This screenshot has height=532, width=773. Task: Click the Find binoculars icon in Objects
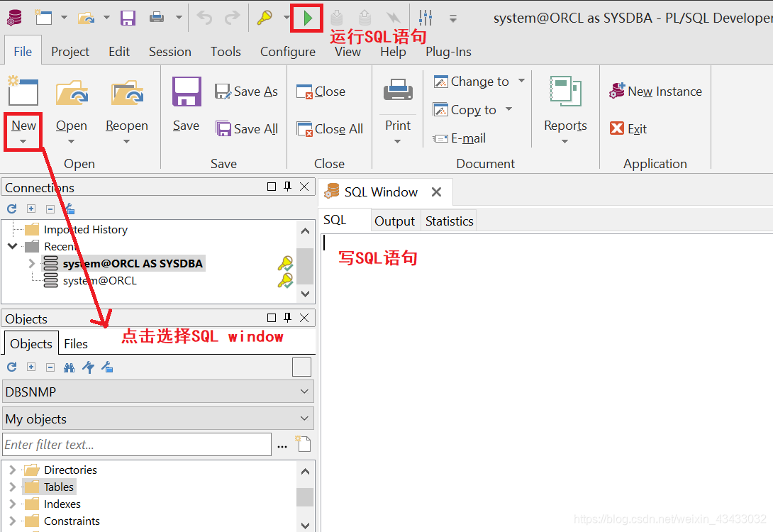click(69, 367)
